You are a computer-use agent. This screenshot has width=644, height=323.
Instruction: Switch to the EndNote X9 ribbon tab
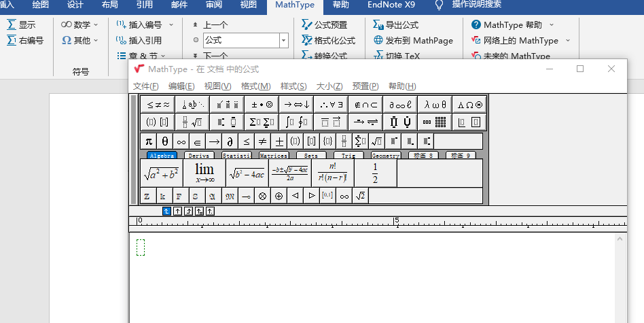(391, 5)
